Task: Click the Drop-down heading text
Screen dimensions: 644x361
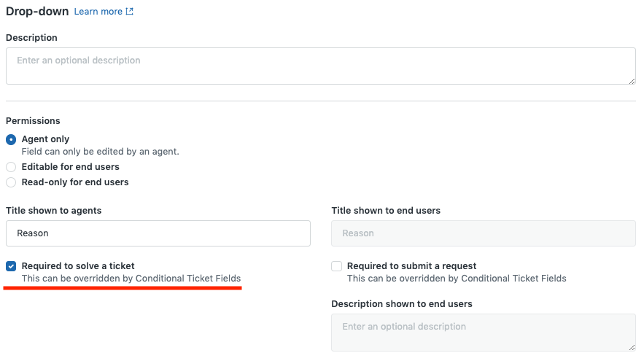Action: [x=37, y=12]
